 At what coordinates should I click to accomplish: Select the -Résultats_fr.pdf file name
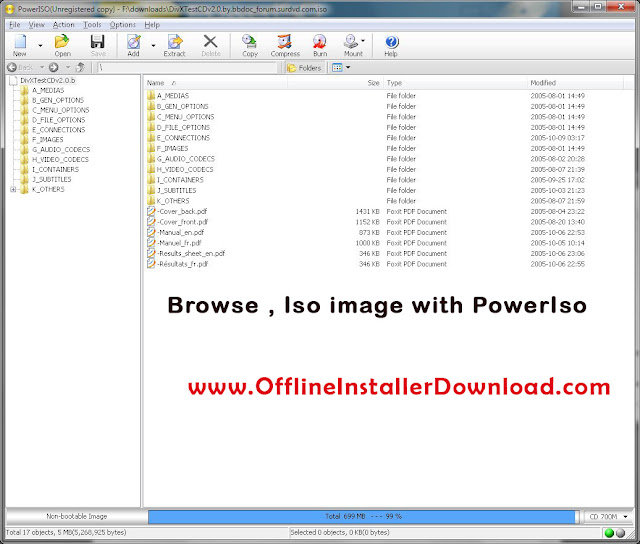[182, 264]
